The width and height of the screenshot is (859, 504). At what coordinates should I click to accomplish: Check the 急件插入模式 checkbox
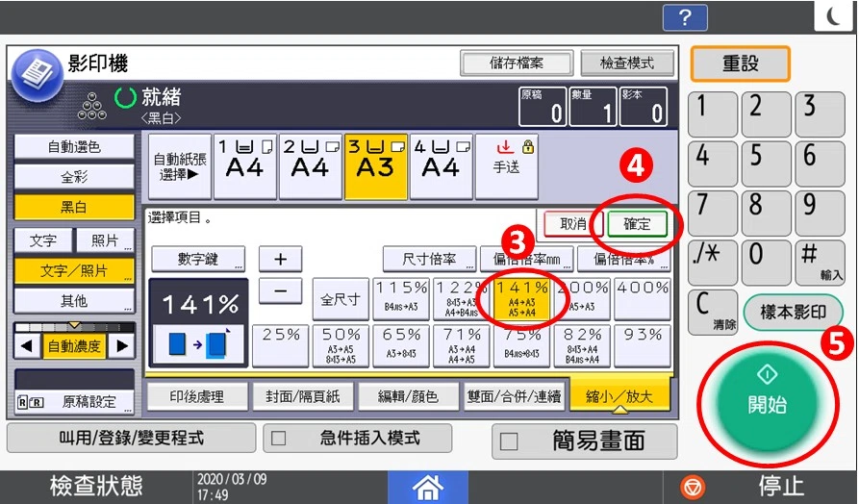tap(279, 439)
